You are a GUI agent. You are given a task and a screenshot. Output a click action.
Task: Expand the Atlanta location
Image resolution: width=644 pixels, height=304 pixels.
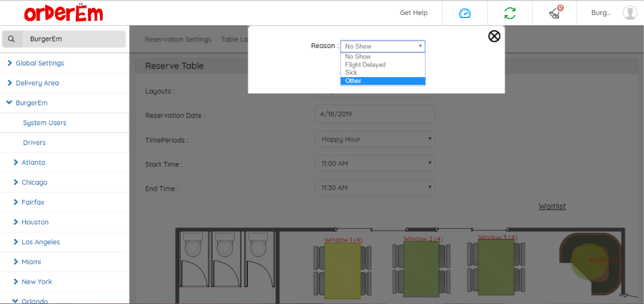33,163
